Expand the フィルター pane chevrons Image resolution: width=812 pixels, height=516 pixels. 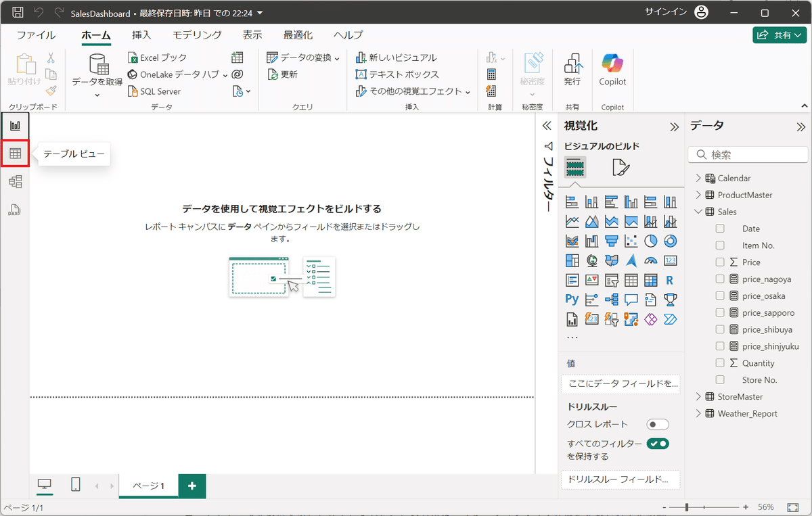coord(547,126)
